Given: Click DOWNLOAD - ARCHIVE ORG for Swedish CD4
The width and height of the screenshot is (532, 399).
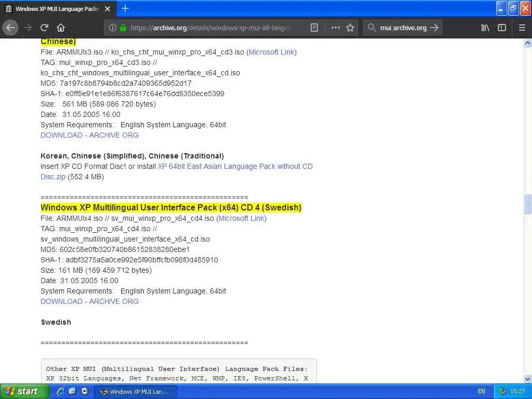Looking at the screenshot, I should [89, 302].
